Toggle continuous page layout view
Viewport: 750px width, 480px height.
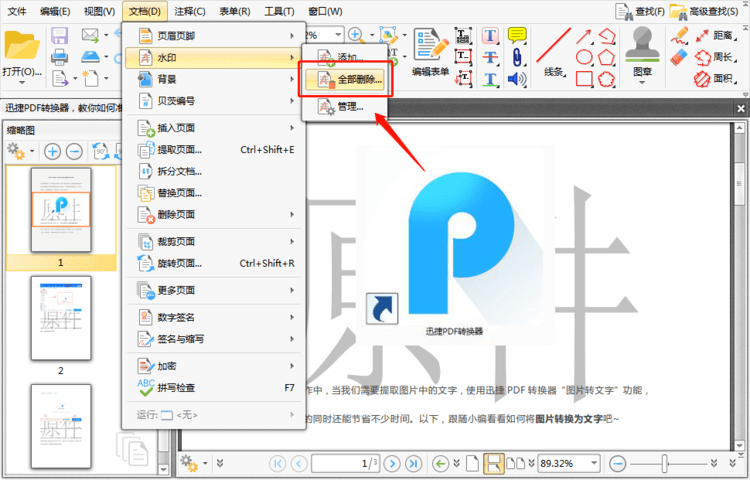(x=493, y=463)
